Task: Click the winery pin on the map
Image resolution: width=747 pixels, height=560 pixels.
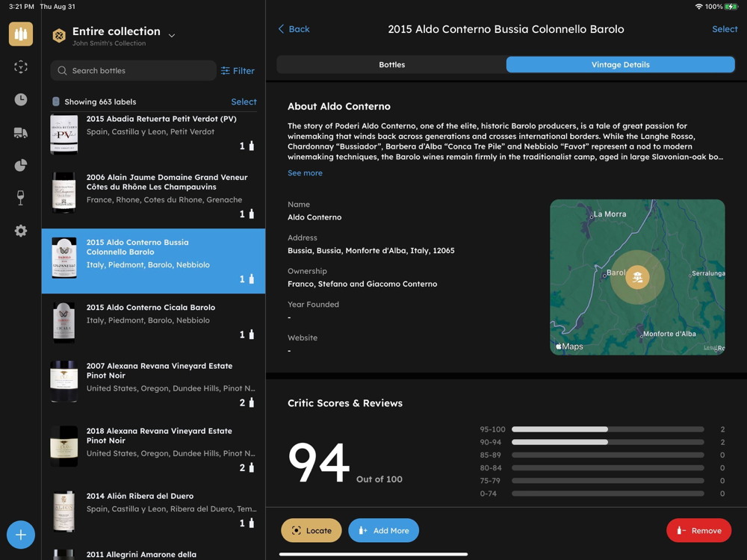Action: click(637, 277)
